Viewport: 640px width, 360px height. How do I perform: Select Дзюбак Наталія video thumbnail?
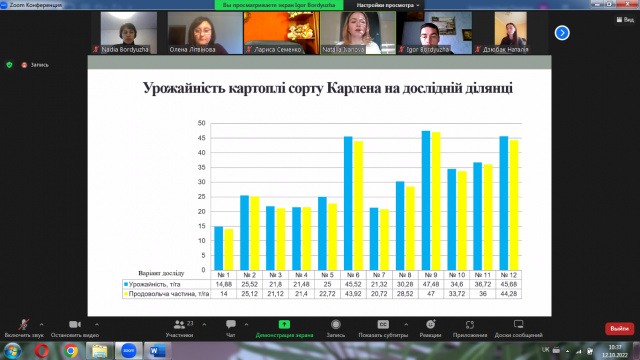click(511, 33)
